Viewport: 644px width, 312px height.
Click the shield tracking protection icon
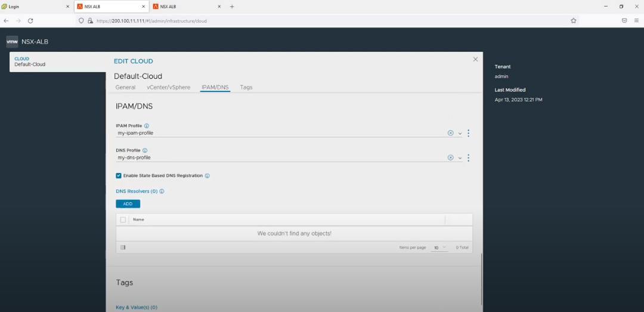click(x=81, y=20)
